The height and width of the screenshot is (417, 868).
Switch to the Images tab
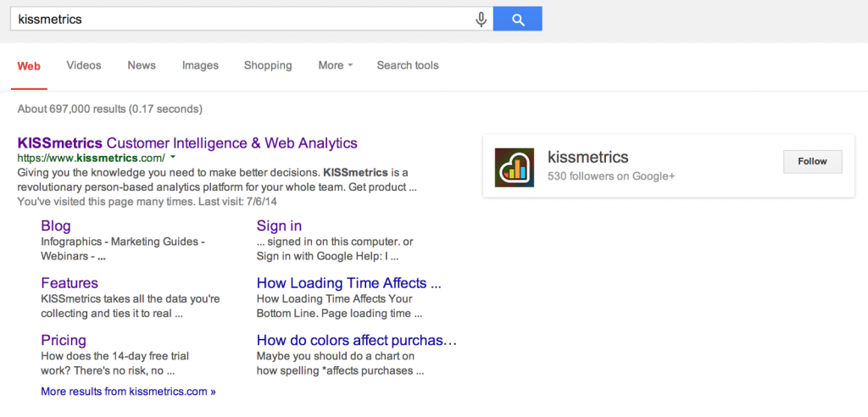coord(200,65)
